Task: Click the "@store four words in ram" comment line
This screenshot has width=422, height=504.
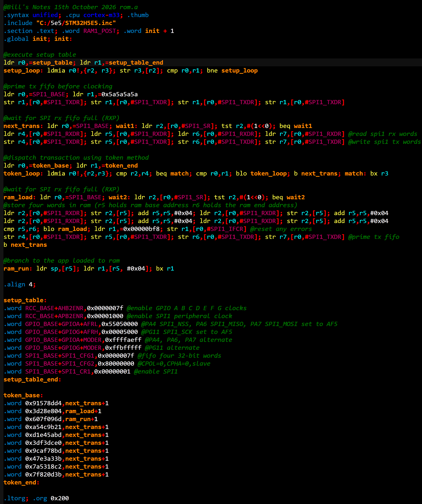Action: point(150,205)
